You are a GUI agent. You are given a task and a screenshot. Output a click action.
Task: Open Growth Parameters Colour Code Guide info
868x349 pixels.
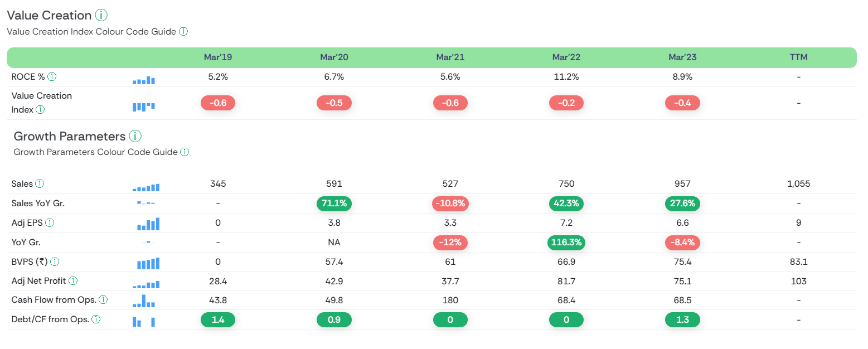pyautogui.click(x=185, y=152)
